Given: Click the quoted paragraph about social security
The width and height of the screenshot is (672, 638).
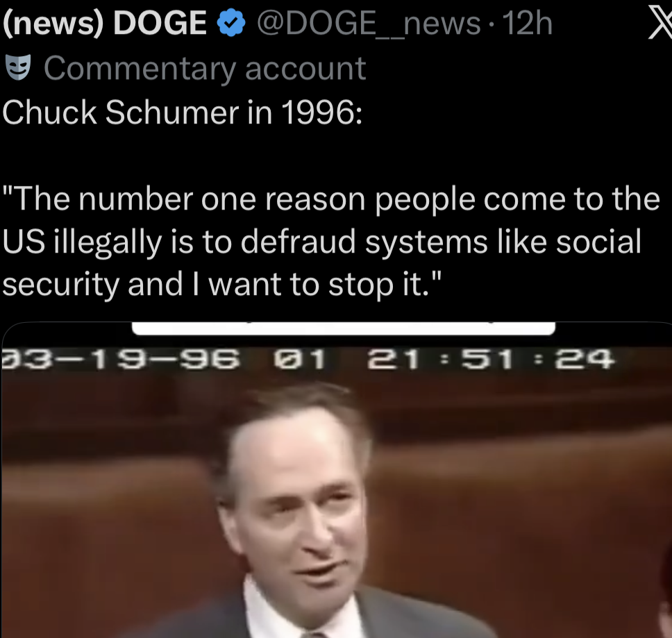Looking at the screenshot, I should [x=331, y=242].
